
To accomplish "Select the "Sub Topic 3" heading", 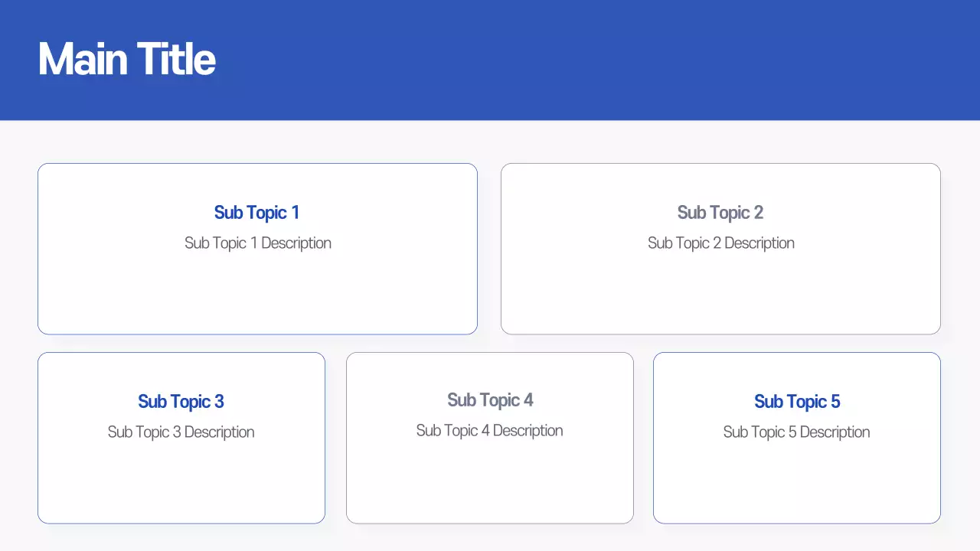I will (x=181, y=402).
